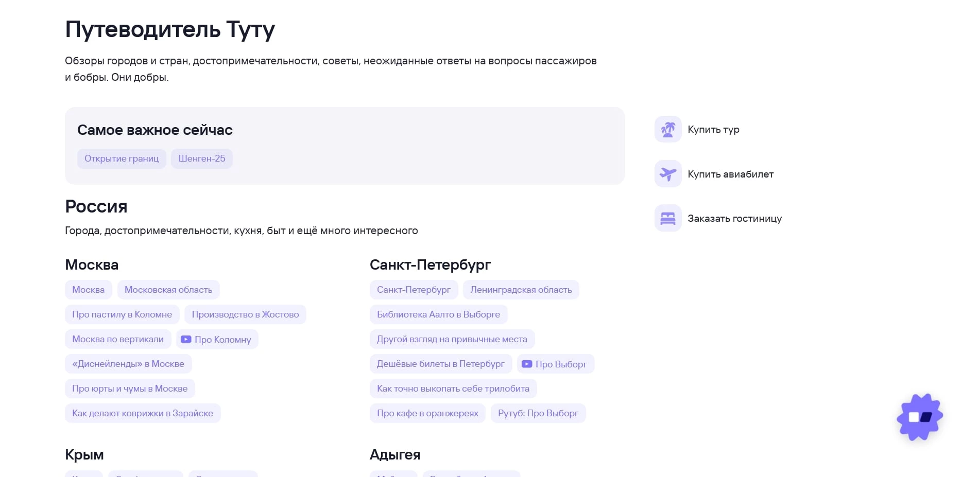Open Как точно выкопать себе трилобита
This screenshot has height=477, width=980.
tap(453, 388)
